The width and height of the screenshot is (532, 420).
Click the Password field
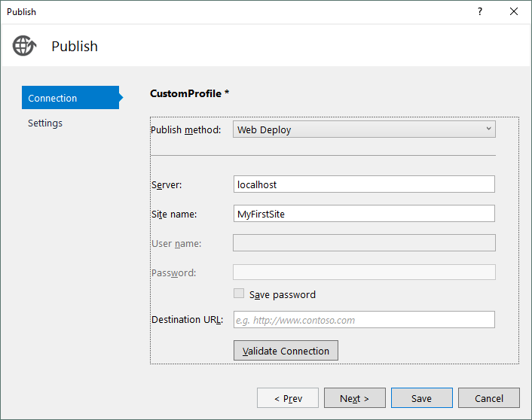[x=364, y=272]
